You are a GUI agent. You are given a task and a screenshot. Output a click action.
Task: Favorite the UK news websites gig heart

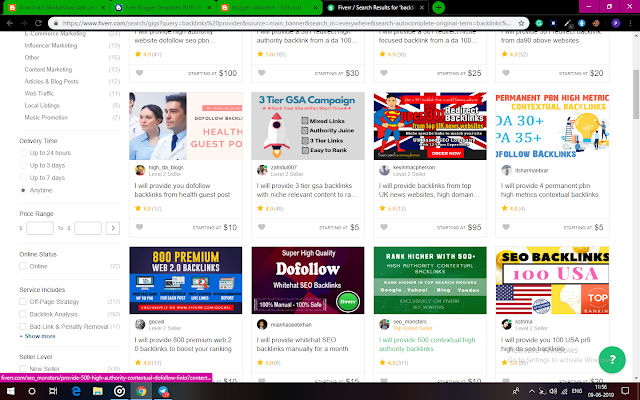384,227
